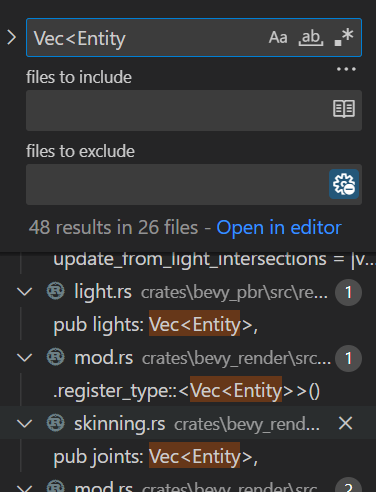The image size is (376, 492).
Task: Dismiss skinning.rs results with X
Action: (345, 424)
